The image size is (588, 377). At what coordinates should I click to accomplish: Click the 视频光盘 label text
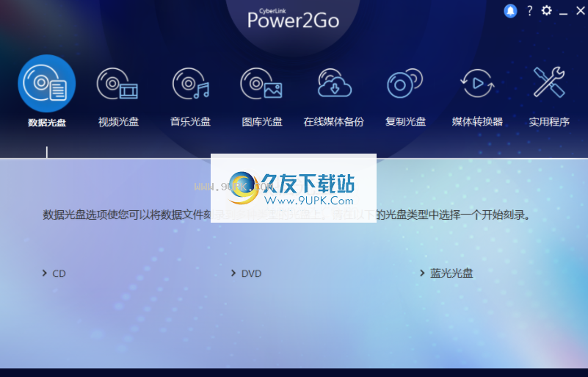tap(118, 122)
